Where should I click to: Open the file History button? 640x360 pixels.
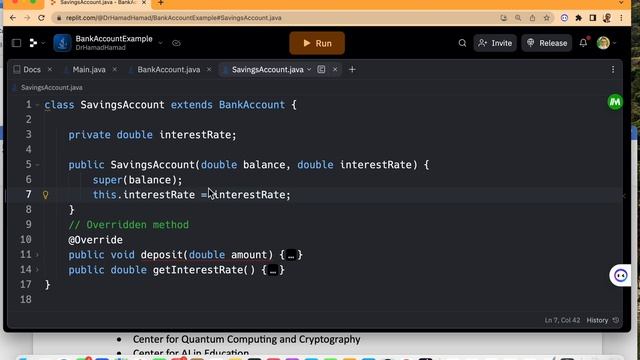pos(602,320)
